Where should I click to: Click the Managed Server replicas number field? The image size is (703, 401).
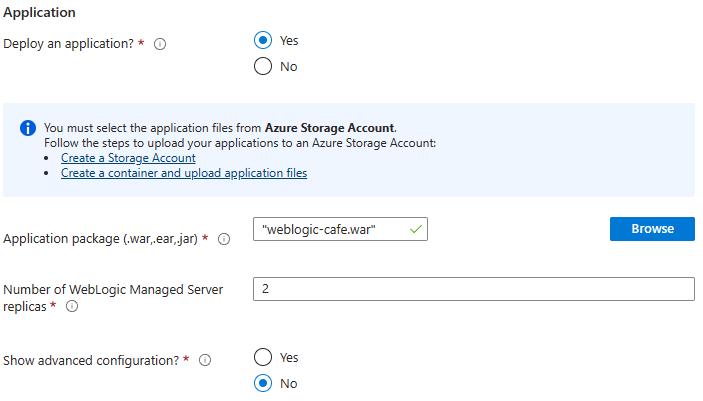point(473,289)
